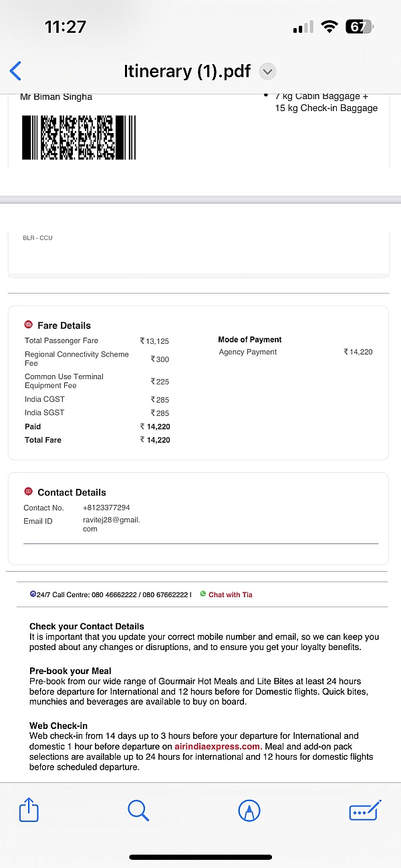Tap the form fill icon
Screen dimensions: 401x868
365,810
